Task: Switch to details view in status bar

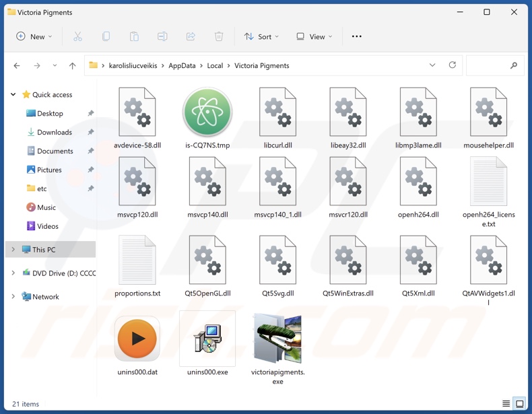Action: (506, 403)
